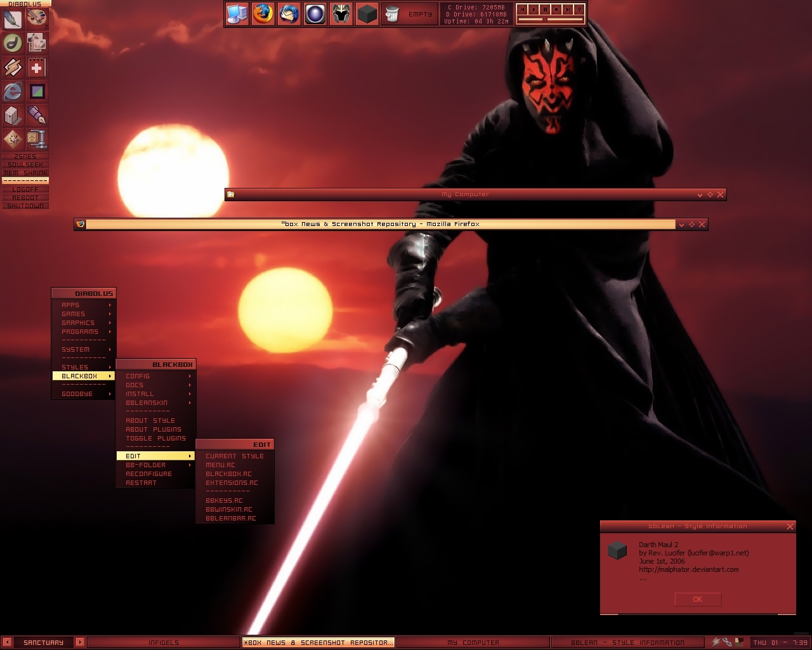Start playback with the play button

[x=534, y=10]
